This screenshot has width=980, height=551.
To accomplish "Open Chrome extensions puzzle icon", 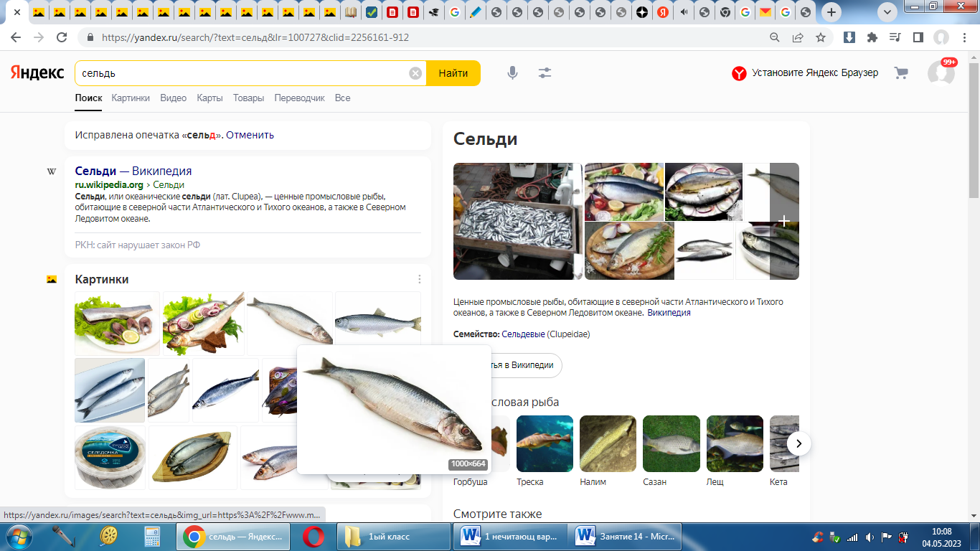I will point(872,37).
